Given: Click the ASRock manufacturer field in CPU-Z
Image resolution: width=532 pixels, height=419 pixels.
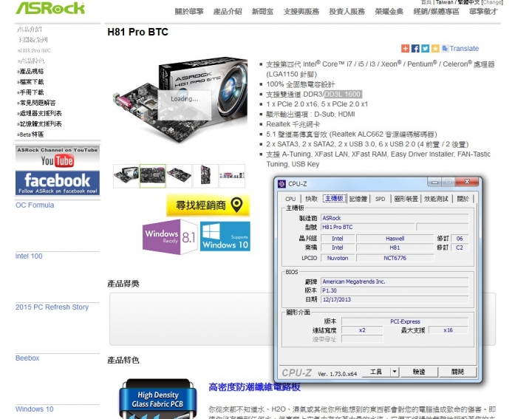Looking at the screenshot, I should coord(395,218).
